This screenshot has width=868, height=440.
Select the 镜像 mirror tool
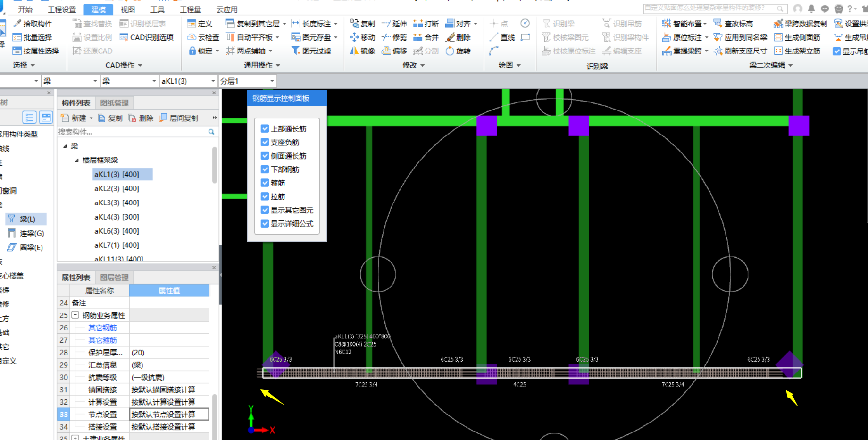pyautogui.click(x=362, y=51)
